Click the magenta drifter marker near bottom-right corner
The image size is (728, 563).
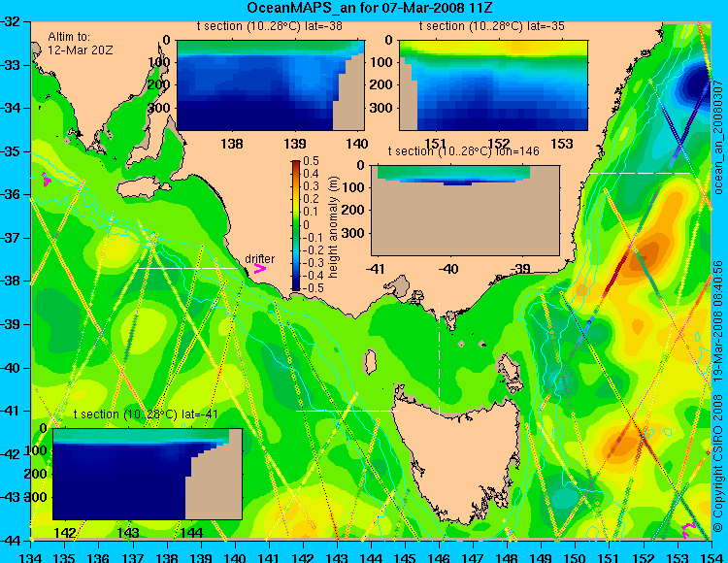click(687, 530)
